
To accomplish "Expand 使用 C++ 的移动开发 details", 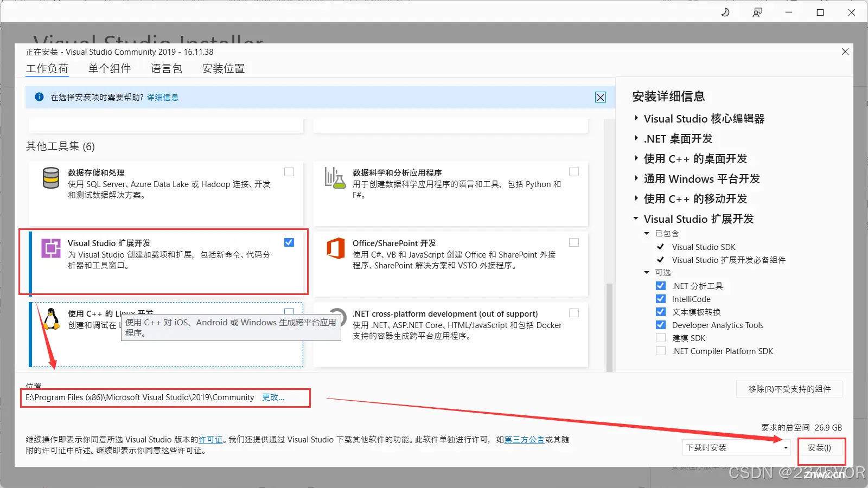I will pos(636,198).
